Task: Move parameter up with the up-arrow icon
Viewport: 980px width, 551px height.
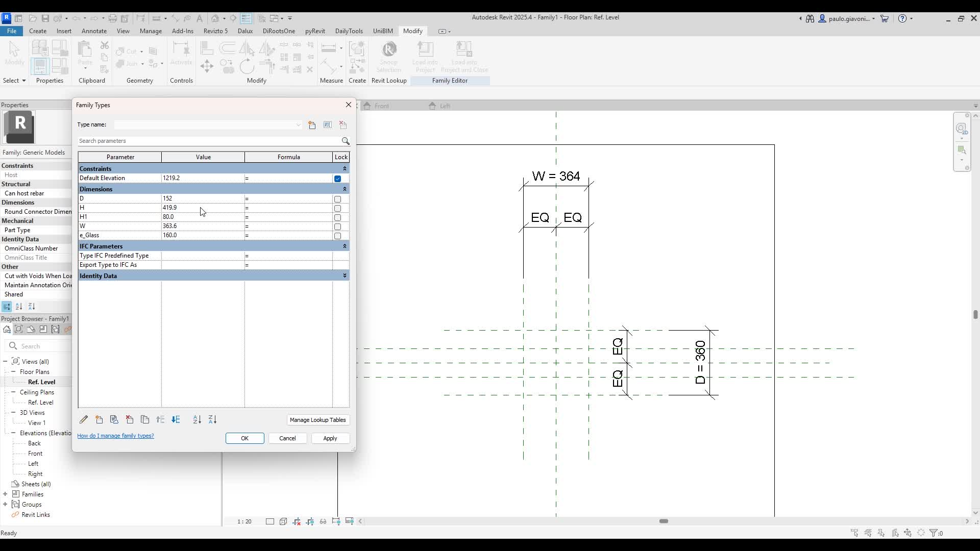Action: pyautogui.click(x=160, y=419)
